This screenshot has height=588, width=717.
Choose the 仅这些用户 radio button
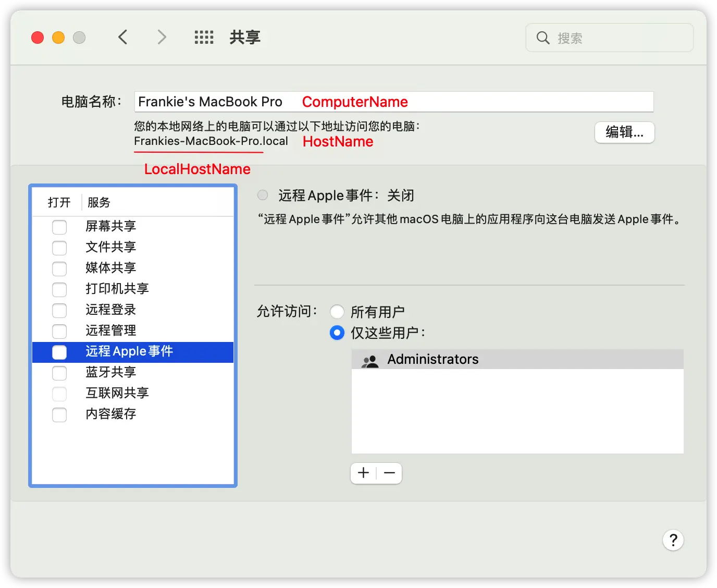[x=337, y=333]
